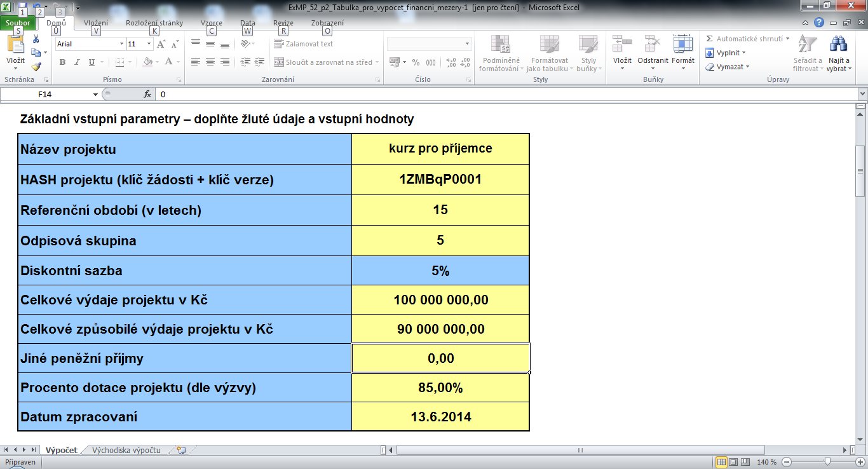Image resolution: width=868 pixels, height=469 pixels.
Task: Open Styly buňky gallery
Action: click(588, 54)
